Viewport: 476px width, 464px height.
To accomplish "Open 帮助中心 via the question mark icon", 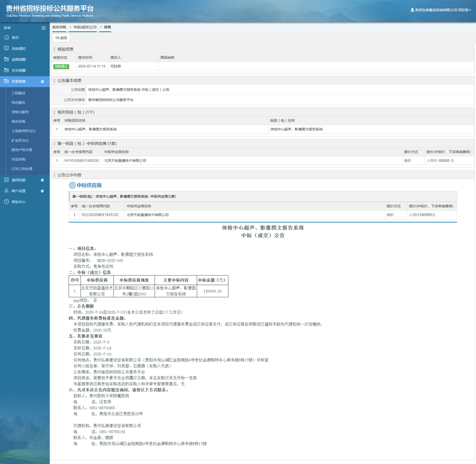I will [6, 202].
